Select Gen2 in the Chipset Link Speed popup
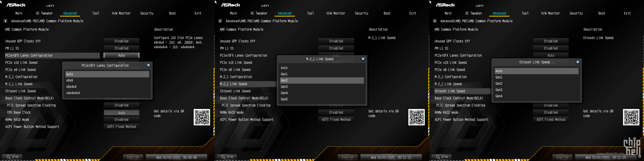Image resolution: width=644 pixels, height=161 pixels. coord(536,83)
